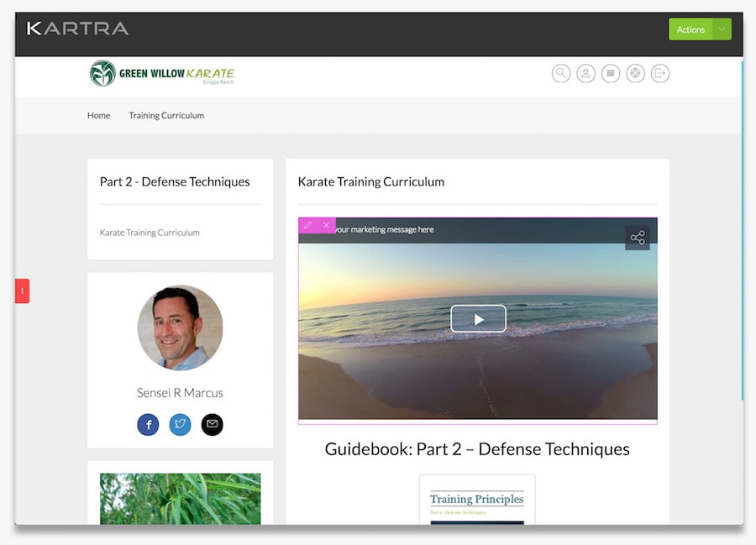Click the search magnifier icon in header

(560, 74)
